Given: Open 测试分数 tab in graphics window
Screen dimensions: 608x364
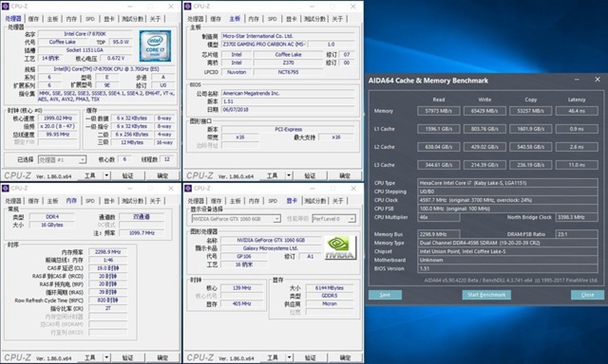Looking at the screenshot, I should coord(315,201).
